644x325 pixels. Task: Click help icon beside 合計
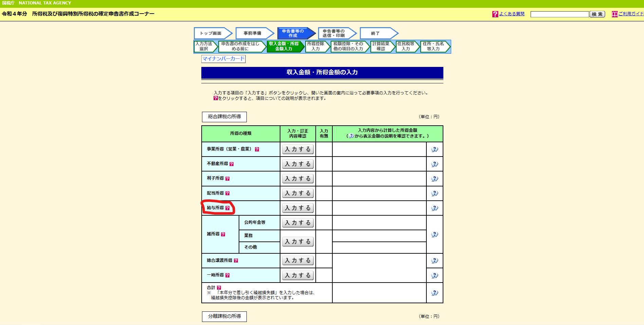219,288
